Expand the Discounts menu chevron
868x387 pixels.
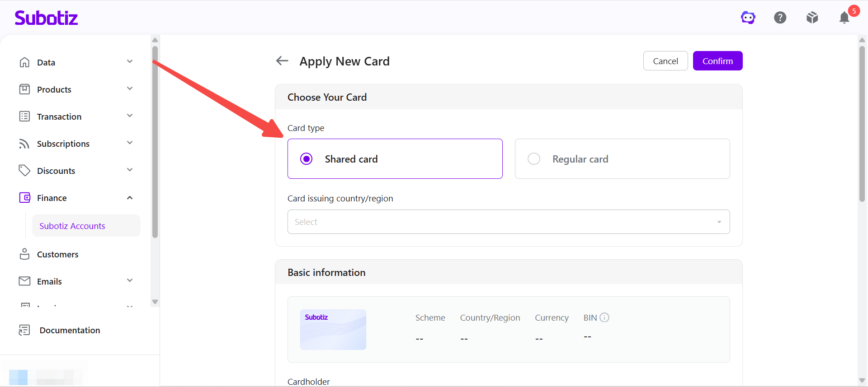(130, 170)
